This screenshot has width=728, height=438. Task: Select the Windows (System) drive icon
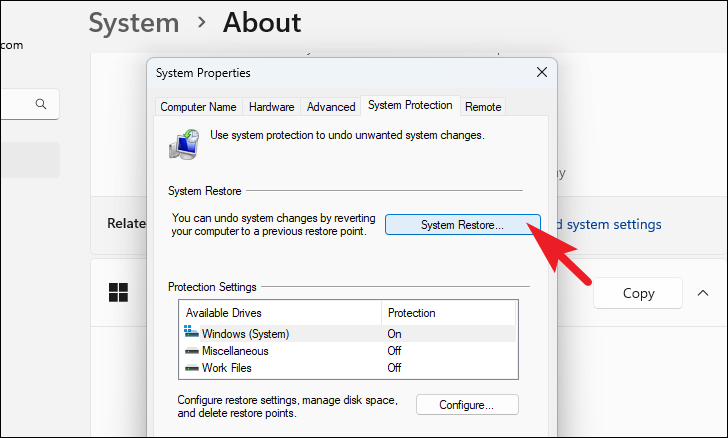click(191, 332)
